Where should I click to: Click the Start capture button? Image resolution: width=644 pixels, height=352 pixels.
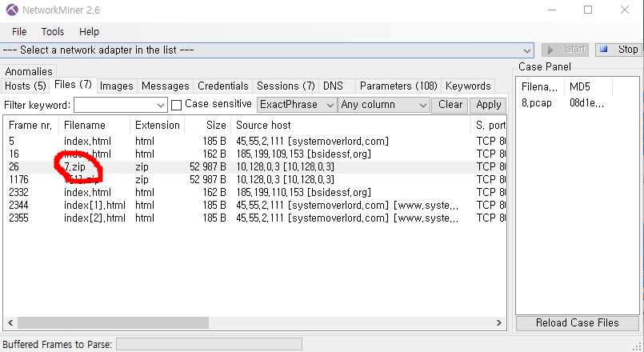(565, 50)
